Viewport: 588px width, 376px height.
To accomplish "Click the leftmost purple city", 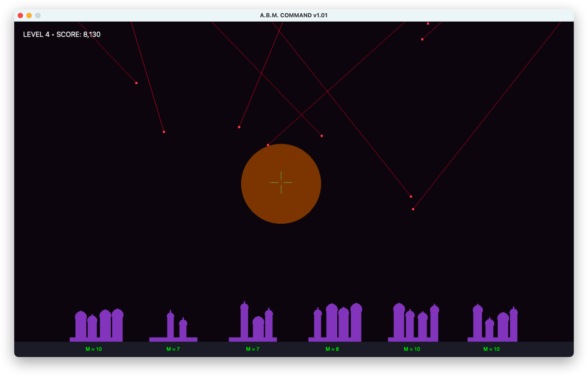I will click(96, 325).
